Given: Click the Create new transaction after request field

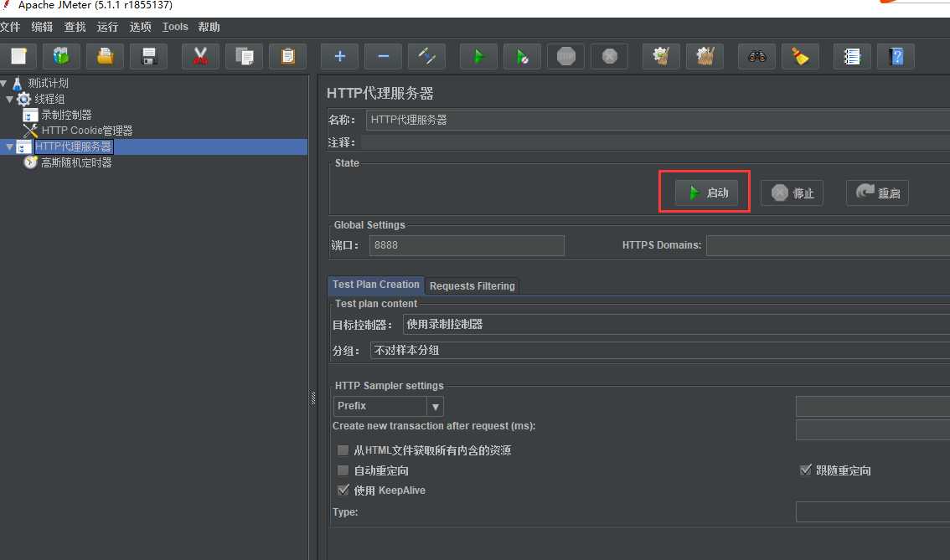Looking at the screenshot, I should pyautogui.click(x=872, y=430).
